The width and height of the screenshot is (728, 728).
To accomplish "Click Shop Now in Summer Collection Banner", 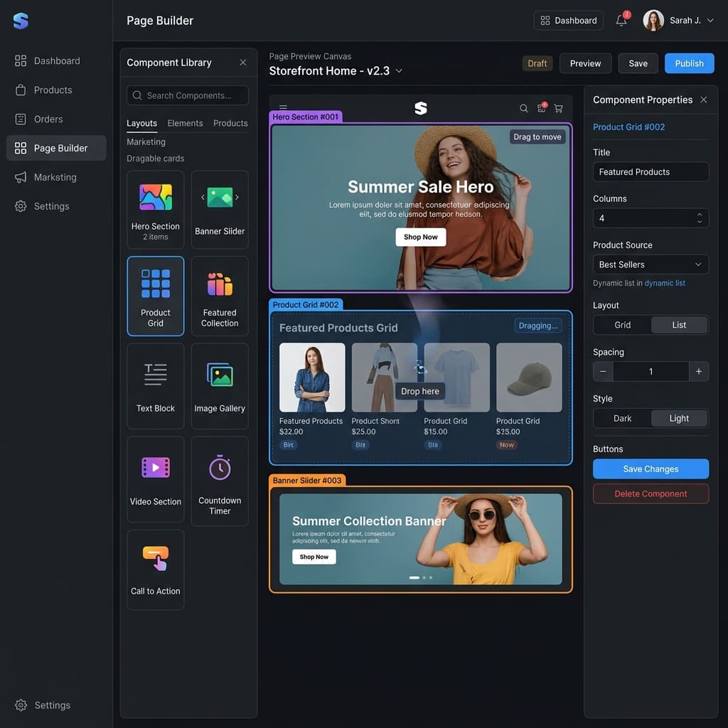I will [314, 557].
